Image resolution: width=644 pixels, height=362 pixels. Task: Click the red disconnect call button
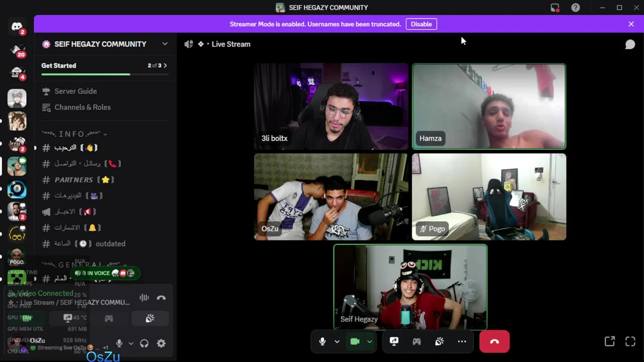tap(494, 341)
